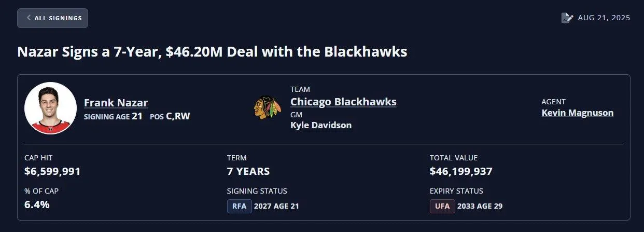Click the signing date document icon
Image resolution: width=644 pixels, height=232 pixels.
click(x=566, y=18)
